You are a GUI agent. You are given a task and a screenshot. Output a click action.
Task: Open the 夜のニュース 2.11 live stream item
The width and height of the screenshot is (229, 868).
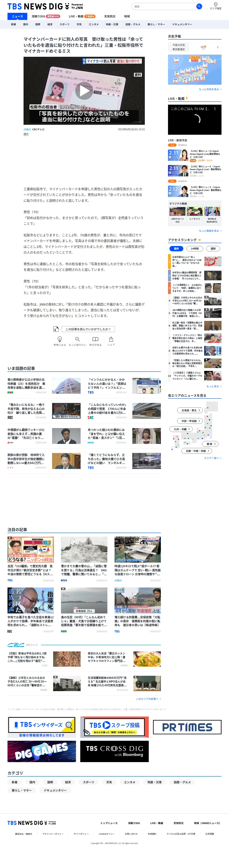click(x=195, y=171)
